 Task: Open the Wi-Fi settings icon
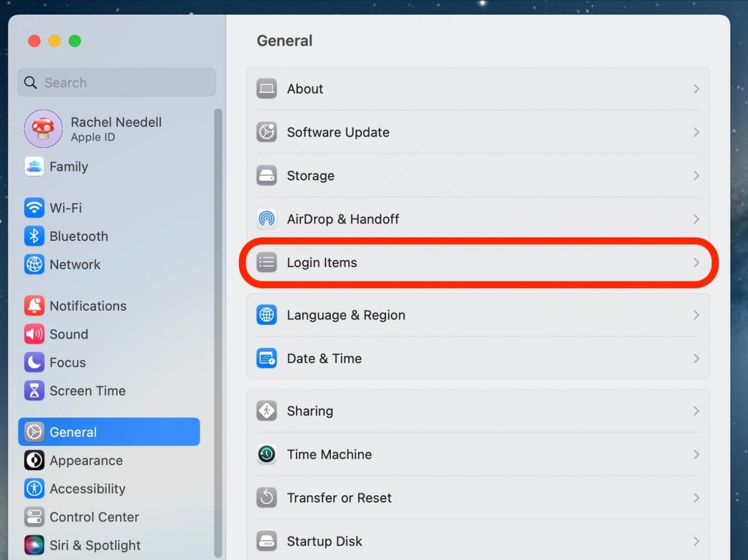pyautogui.click(x=34, y=208)
